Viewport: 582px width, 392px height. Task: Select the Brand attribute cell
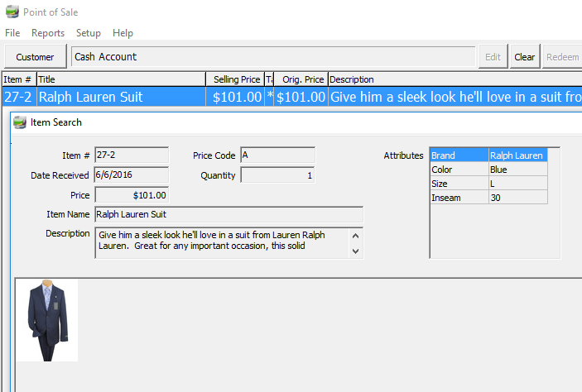[x=459, y=155]
